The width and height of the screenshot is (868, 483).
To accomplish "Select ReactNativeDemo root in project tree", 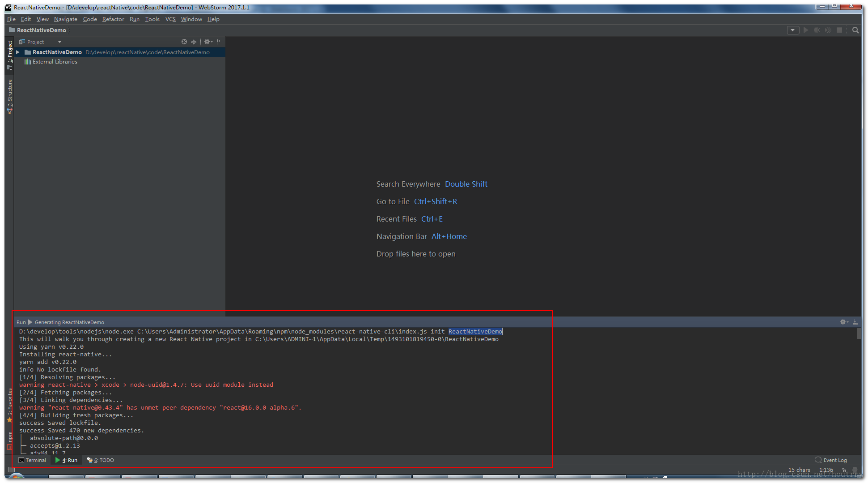I will (120, 52).
